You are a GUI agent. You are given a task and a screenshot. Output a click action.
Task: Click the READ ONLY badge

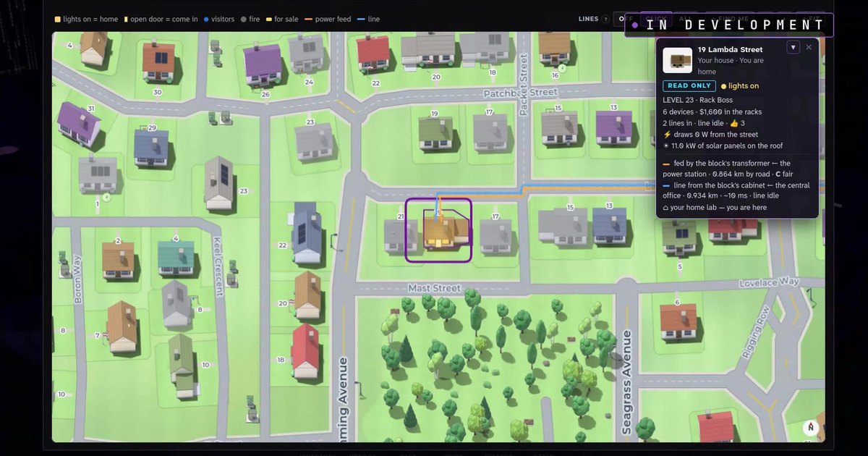tap(689, 86)
